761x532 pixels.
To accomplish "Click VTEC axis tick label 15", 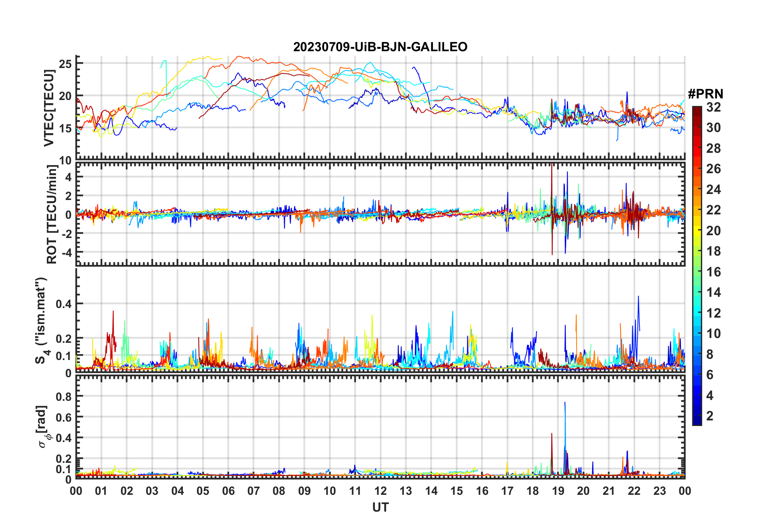I will pyautogui.click(x=65, y=128).
